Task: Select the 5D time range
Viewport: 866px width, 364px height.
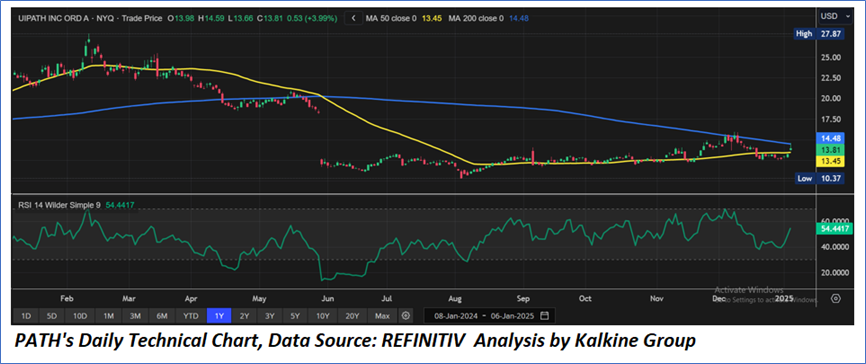Action: pos(52,316)
